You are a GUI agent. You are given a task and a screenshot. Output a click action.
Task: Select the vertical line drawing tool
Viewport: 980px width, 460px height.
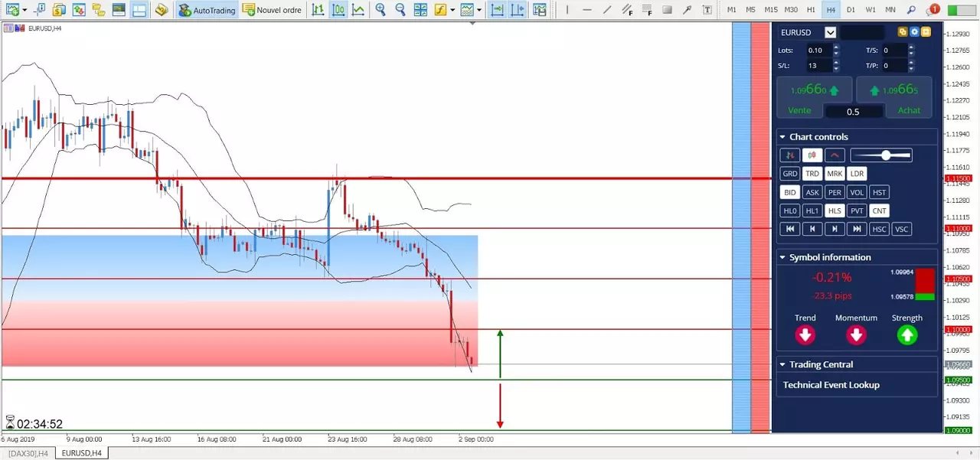(567, 10)
